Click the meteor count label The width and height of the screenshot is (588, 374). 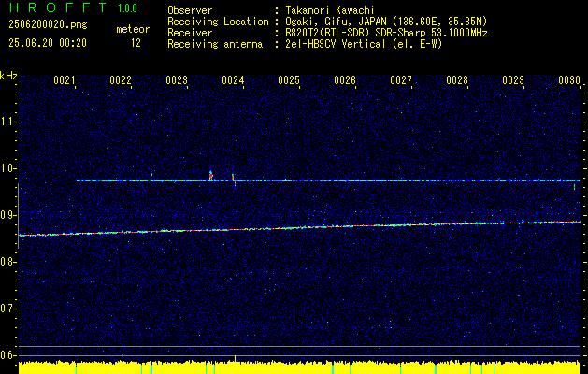pos(133,29)
